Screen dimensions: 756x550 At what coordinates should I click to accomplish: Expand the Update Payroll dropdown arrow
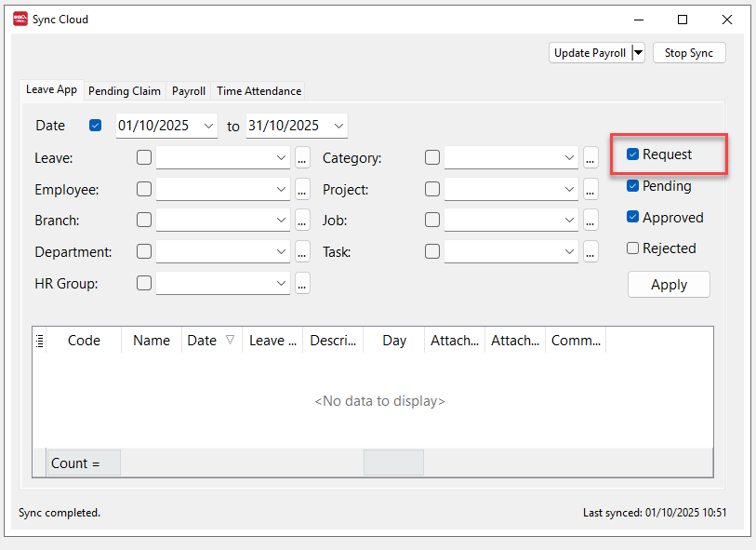click(638, 53)
